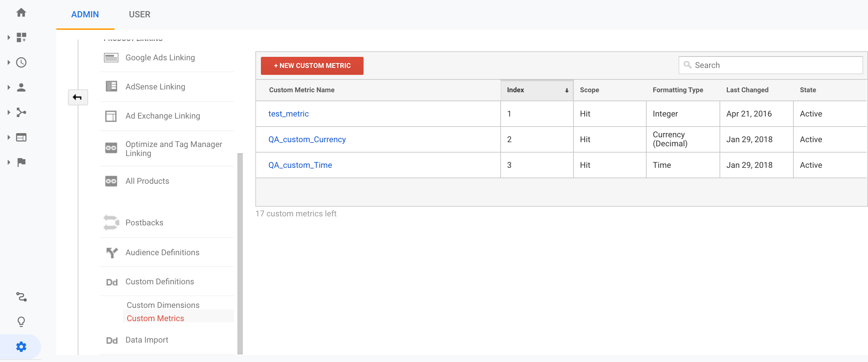This screenshot has height=362, width=868.
Task: Open Custom Dimensions settings
Action: [x=163, y=305]
